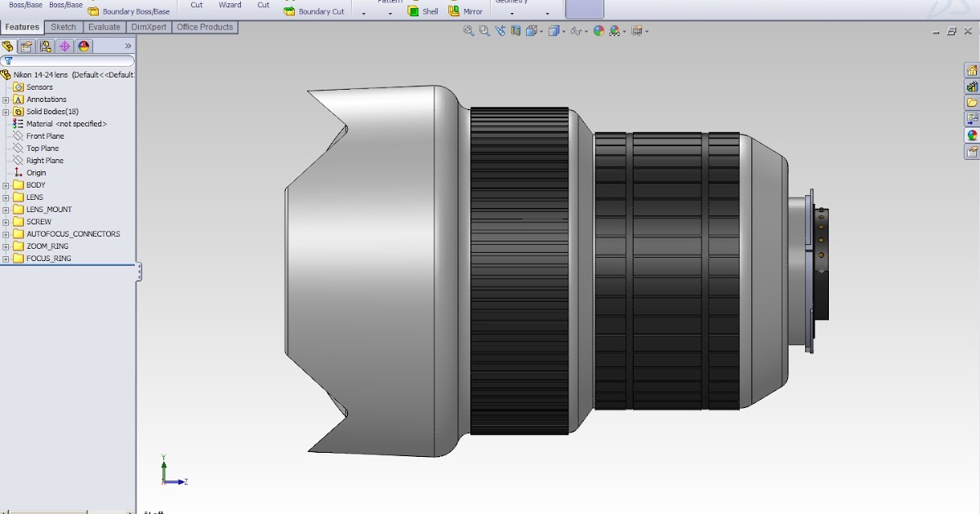Switch to the DimXpertManager target icon tab
Image resolution: width=980 pixels, height=514 pixels.
(x=64, y=46)
